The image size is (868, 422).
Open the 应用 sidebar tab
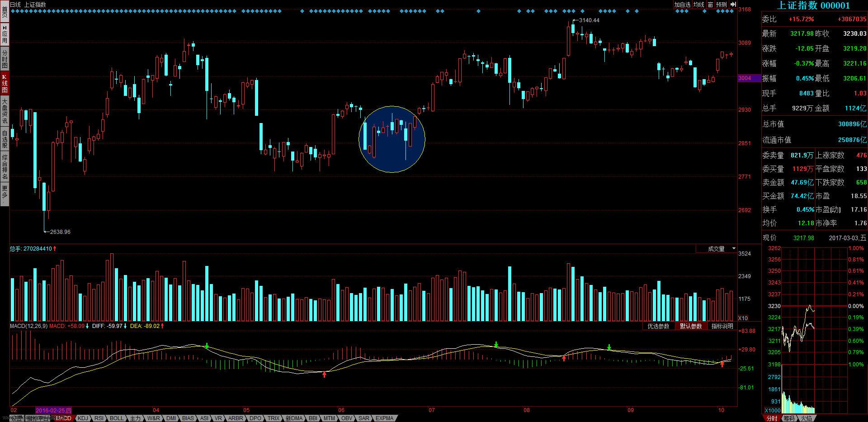[x=5, y=34]
